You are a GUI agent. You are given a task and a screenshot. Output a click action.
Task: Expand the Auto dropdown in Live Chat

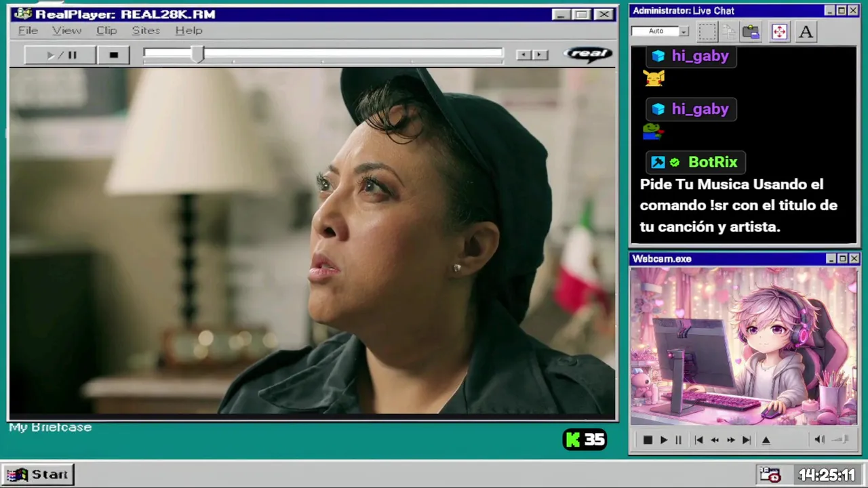coord(684,31)
